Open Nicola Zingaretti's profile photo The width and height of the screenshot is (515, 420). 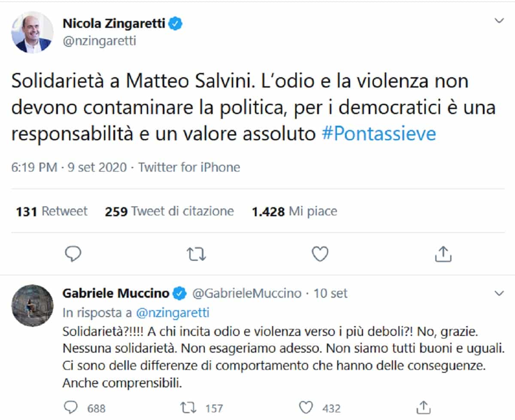point(32,32)
